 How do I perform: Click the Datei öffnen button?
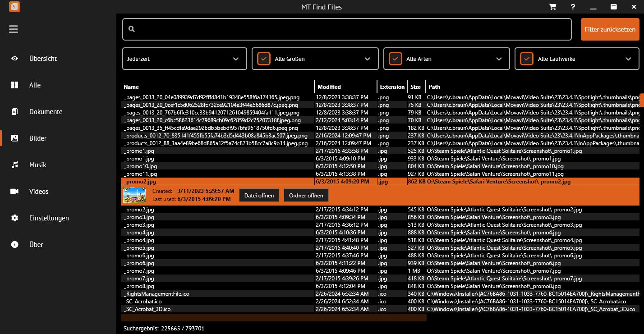point(259,195)
